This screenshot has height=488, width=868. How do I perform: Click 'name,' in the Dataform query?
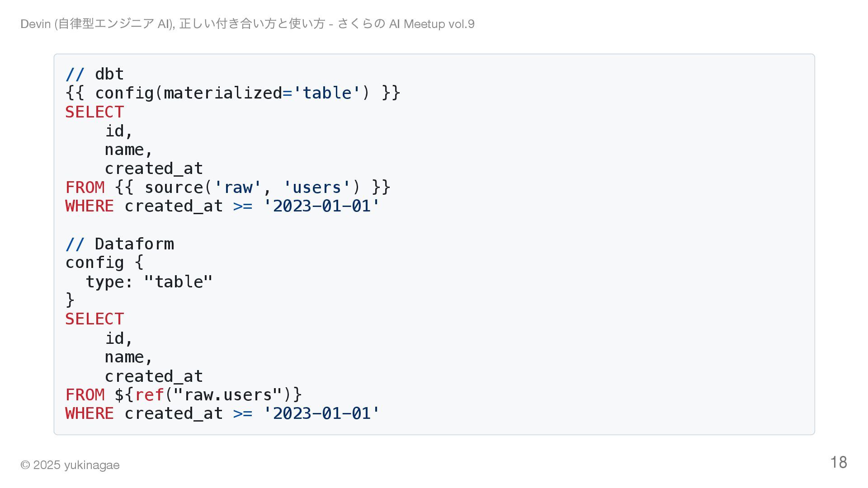click(129, 357)
